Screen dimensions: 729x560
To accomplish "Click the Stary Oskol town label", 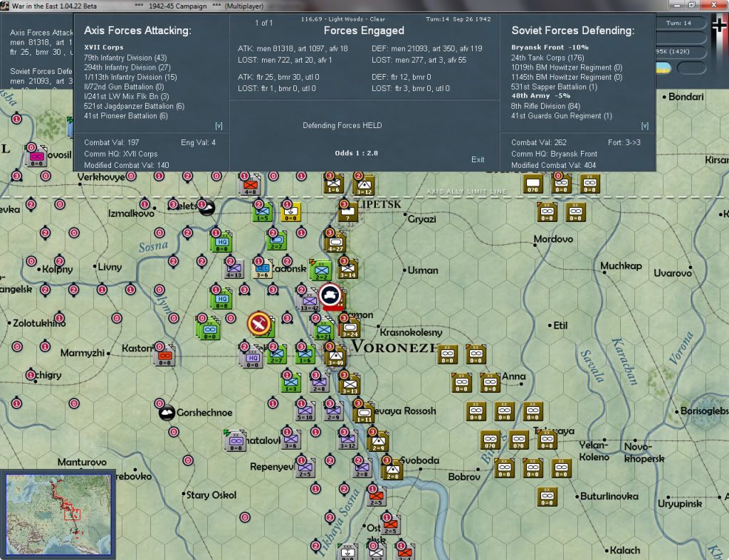I will pos(211,495).
